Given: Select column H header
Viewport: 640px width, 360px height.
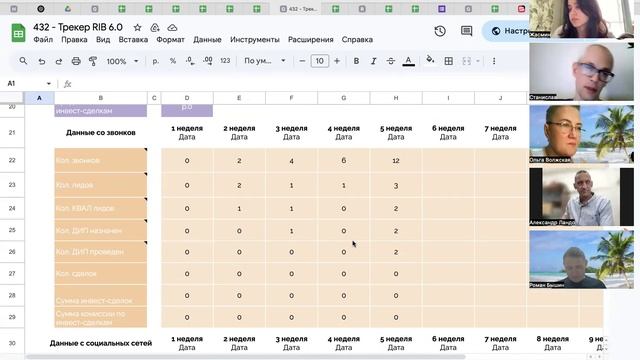Looking at the screenshot, I should pyautogui.click(x=396, y=98).
